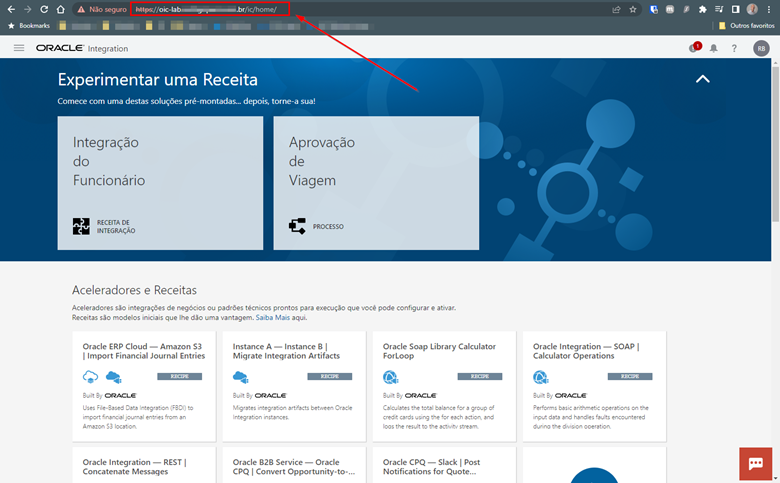The image size is (780, 483).
Task: Open the red chat assistant button
Action: [x=756, y=464]
